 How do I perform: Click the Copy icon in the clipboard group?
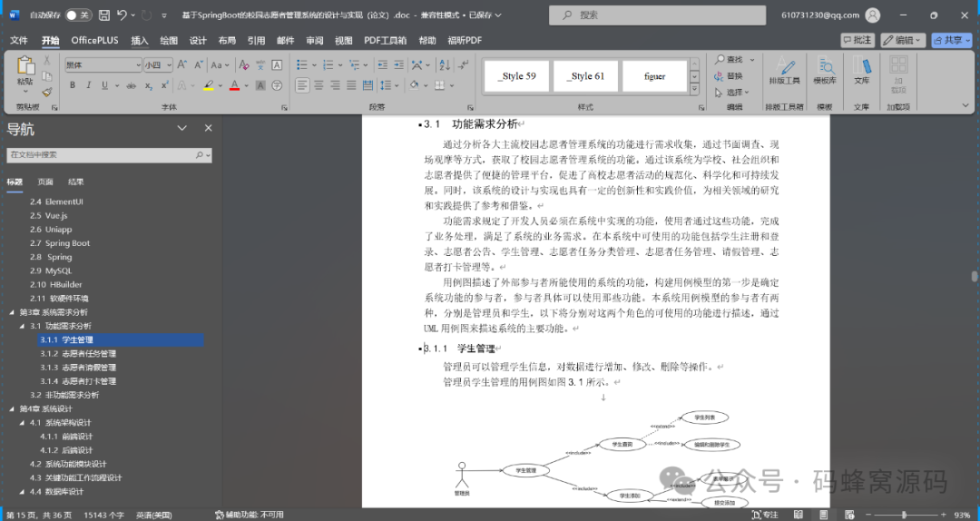point(47,75)
